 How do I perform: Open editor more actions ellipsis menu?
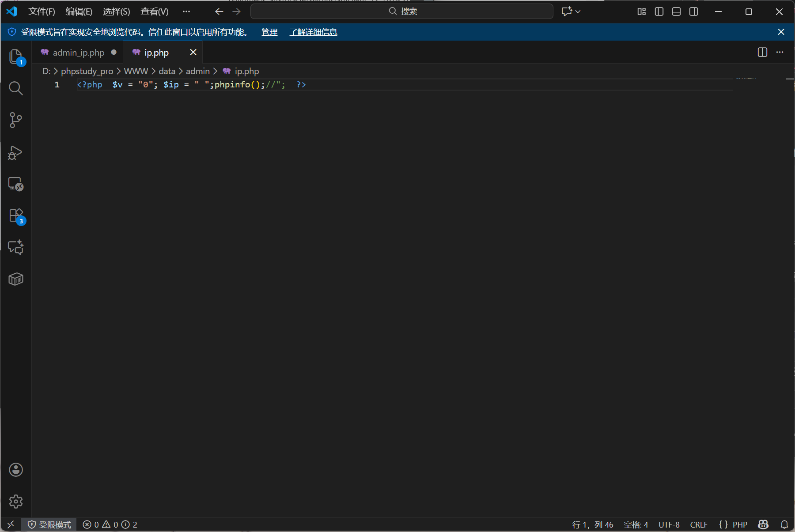(x=780, y=52)
